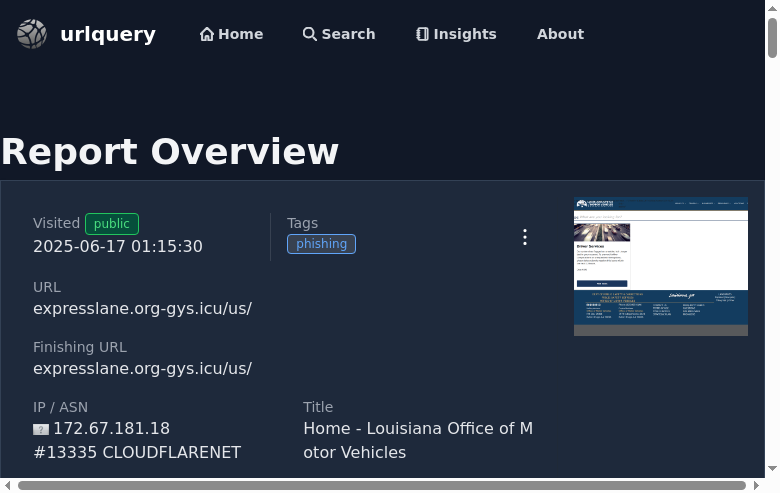Select the Finishing URL value
Image resolution: width=780 pixels, height=493 pixels.
(x=143, y=369)
